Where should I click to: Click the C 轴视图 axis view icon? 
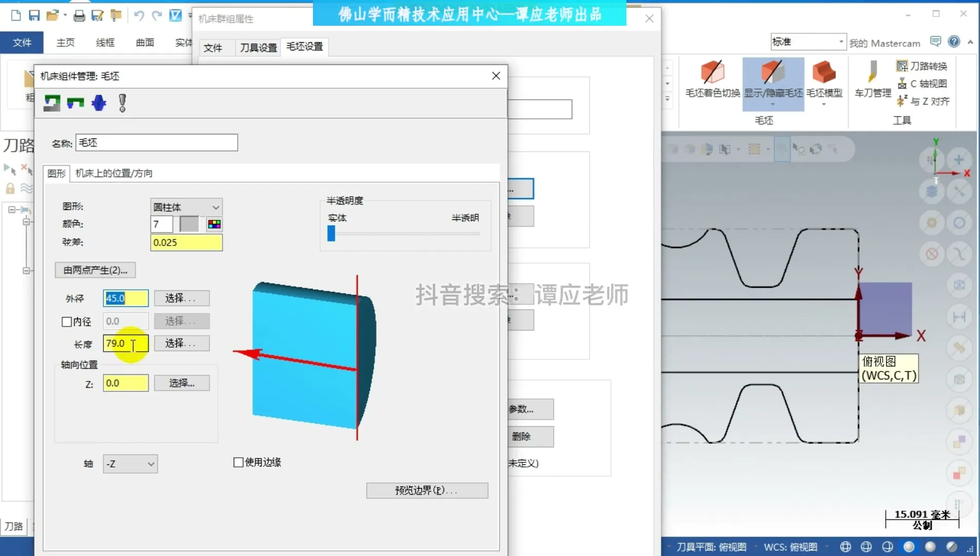click(x=923, y=83)
